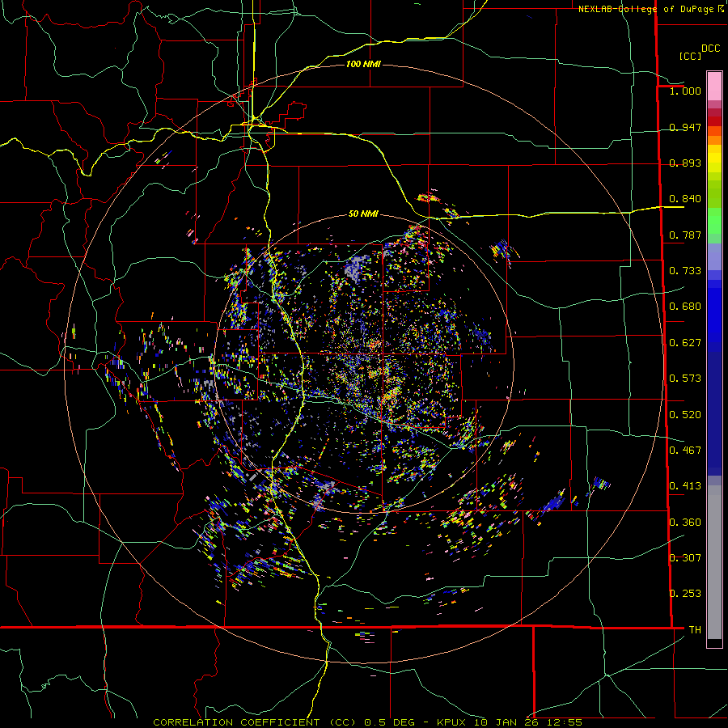Select the 100 NMI range ring label
Viewport: 728px width, 728px height.
(363, 64)
